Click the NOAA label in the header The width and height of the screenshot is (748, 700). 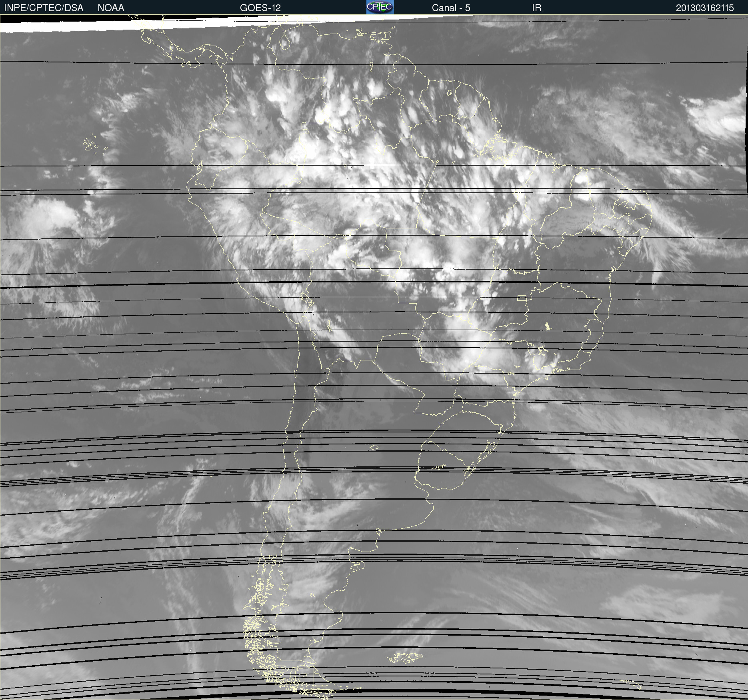111,8
